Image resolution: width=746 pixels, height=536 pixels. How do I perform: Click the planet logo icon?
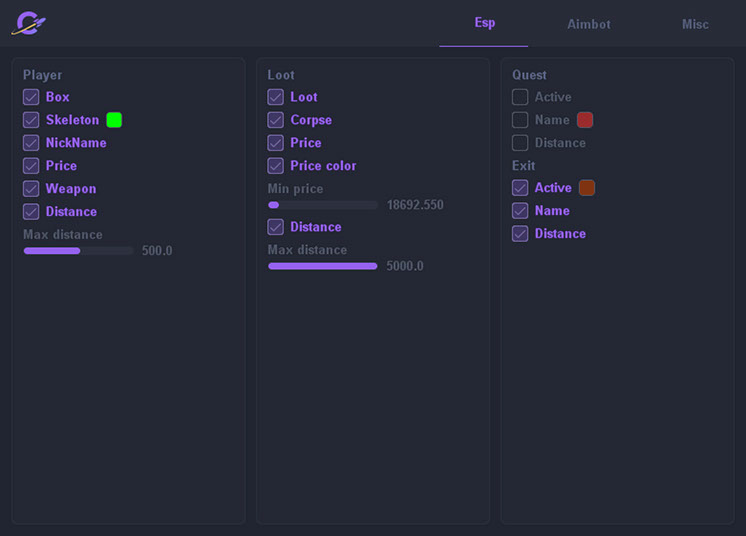click(28, 23)
